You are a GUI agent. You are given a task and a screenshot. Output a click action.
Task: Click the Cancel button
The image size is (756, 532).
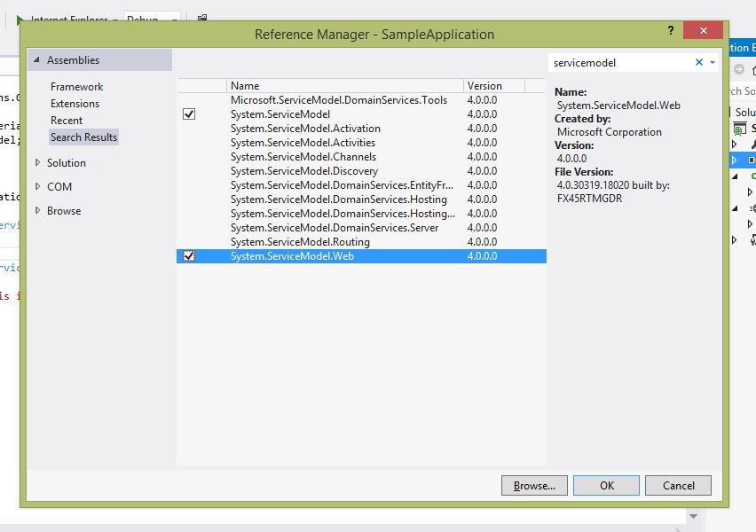(x=679, y=485)
